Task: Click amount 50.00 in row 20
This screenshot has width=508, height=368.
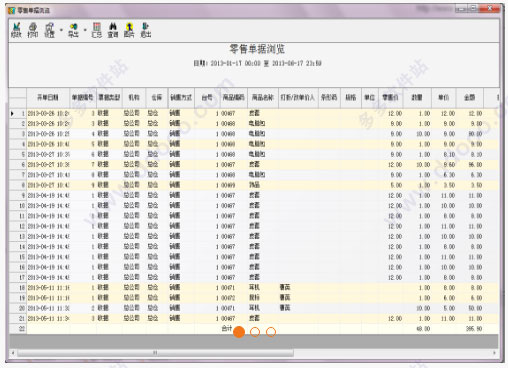Action: click(476, 308)
